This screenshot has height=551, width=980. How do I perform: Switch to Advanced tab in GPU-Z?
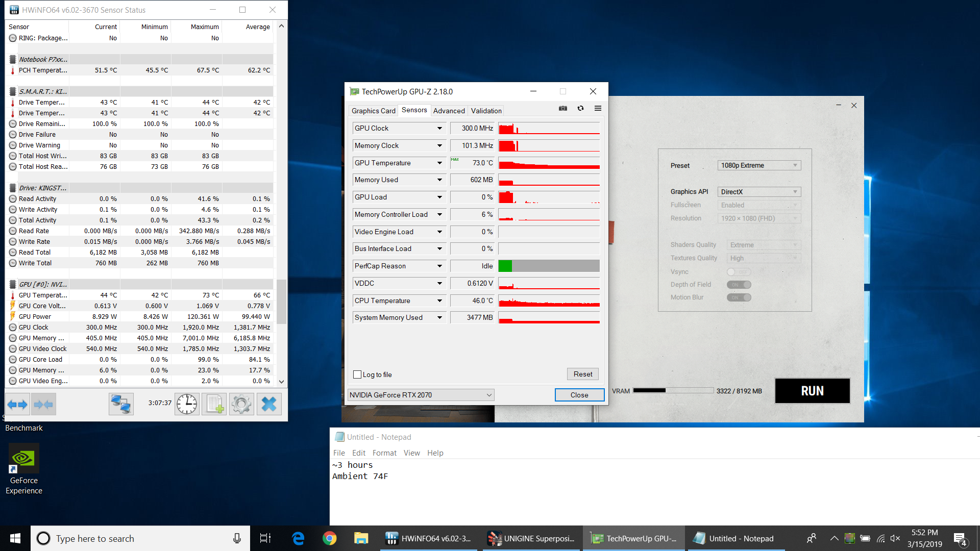tap(449, 111)
